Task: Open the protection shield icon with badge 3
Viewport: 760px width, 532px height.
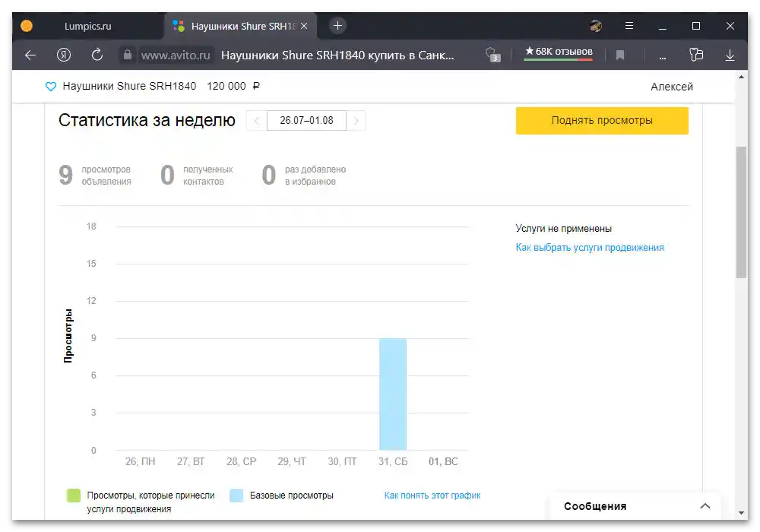Action: (x=492, y=55)
